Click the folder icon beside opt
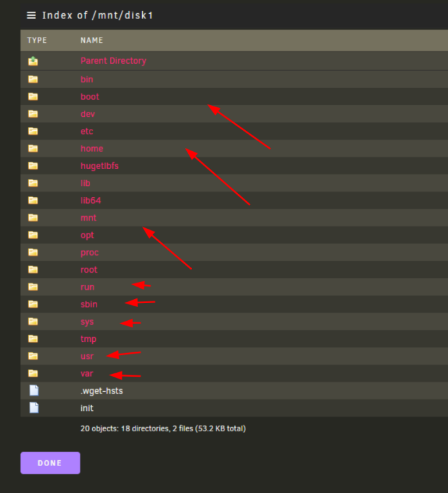 coord(33,235)
